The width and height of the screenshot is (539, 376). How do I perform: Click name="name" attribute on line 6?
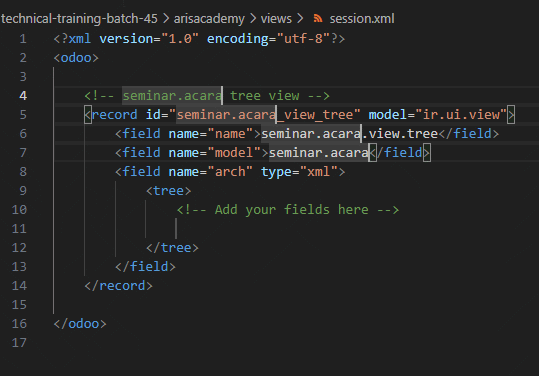pos(210,133)
